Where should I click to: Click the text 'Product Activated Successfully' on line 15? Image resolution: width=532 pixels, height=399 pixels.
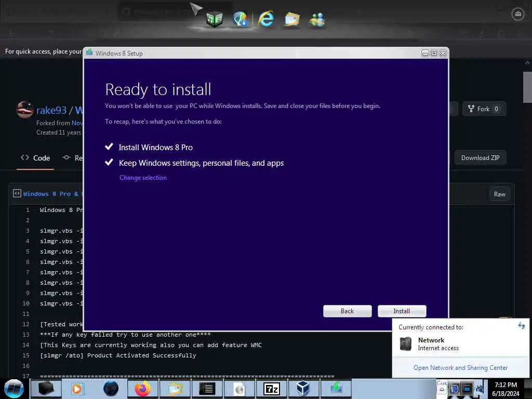pos(141,355)
